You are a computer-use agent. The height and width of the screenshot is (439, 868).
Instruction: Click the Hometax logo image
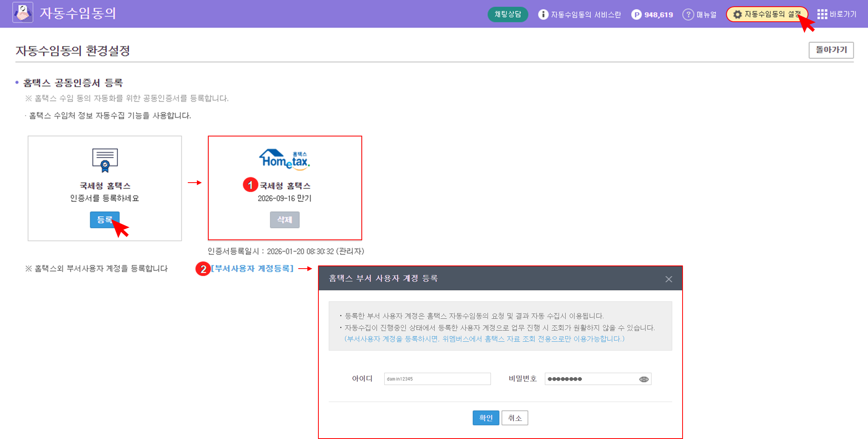(284, 159)
